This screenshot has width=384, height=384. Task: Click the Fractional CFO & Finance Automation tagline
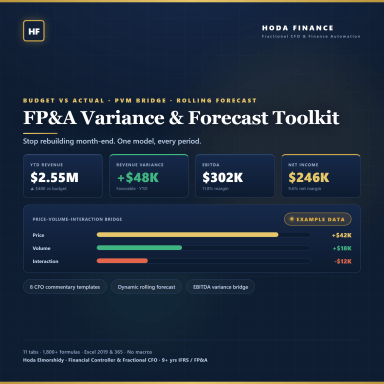coord(311,36)
